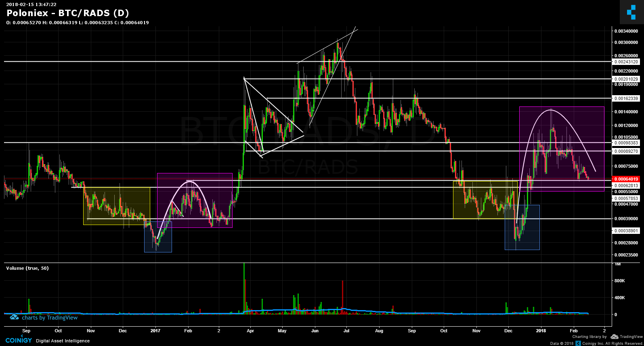Click the '2018' label on time axis
Image resolution: width=644 pixels, height=346 pixels.
[541, 331]
